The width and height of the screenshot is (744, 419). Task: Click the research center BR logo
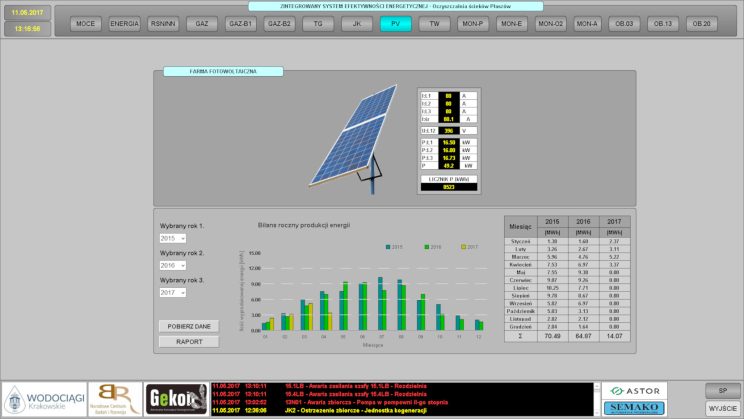114,399
